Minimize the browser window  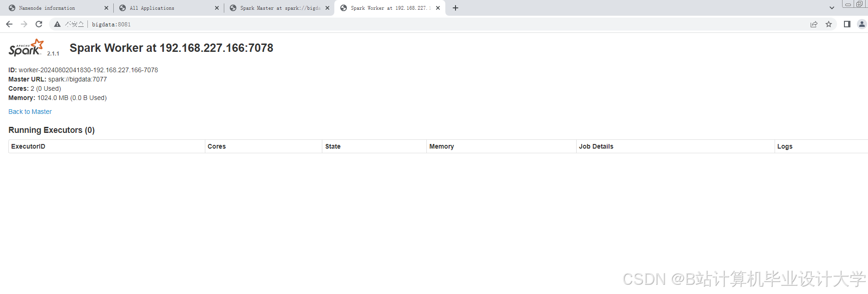click(848, 4)
